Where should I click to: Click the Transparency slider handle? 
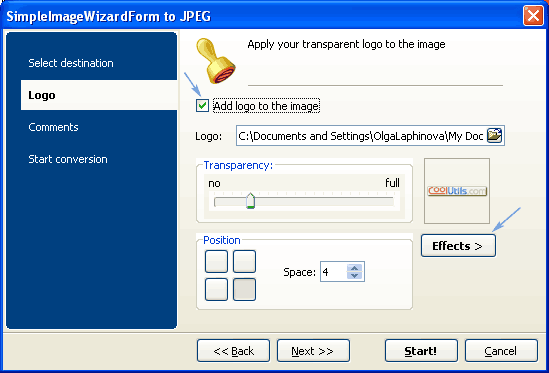click(x=250, y=201)
